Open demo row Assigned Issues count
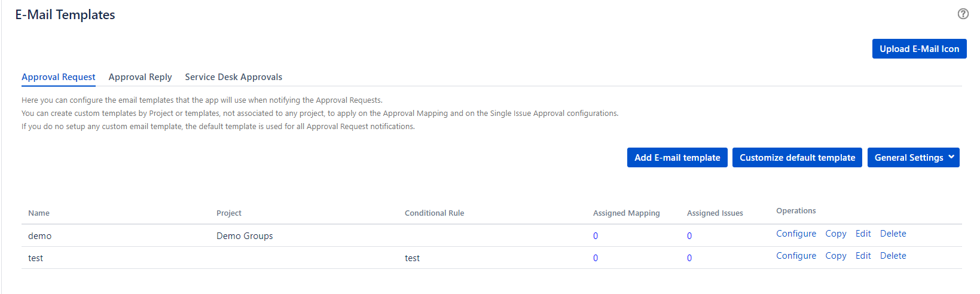 (x=689, y=236)
